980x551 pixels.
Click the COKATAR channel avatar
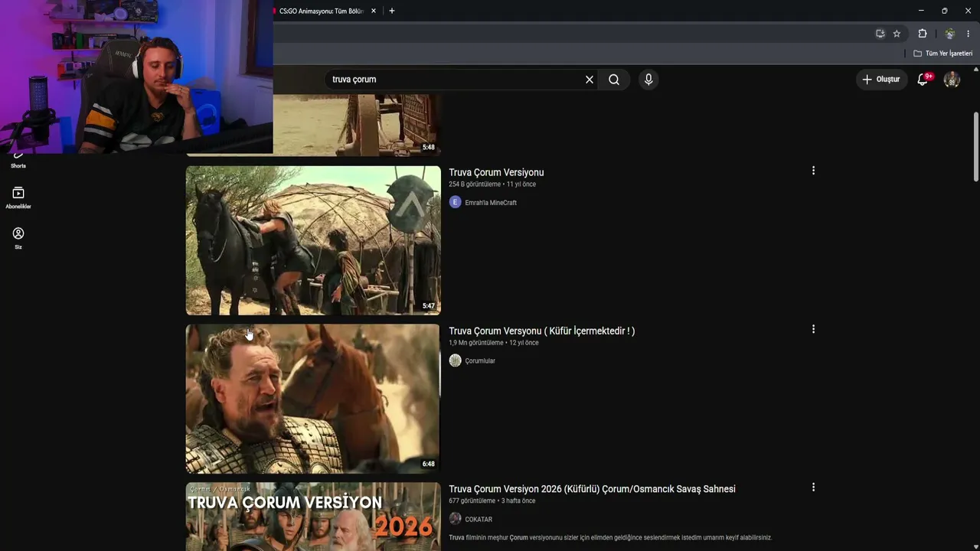456,519
